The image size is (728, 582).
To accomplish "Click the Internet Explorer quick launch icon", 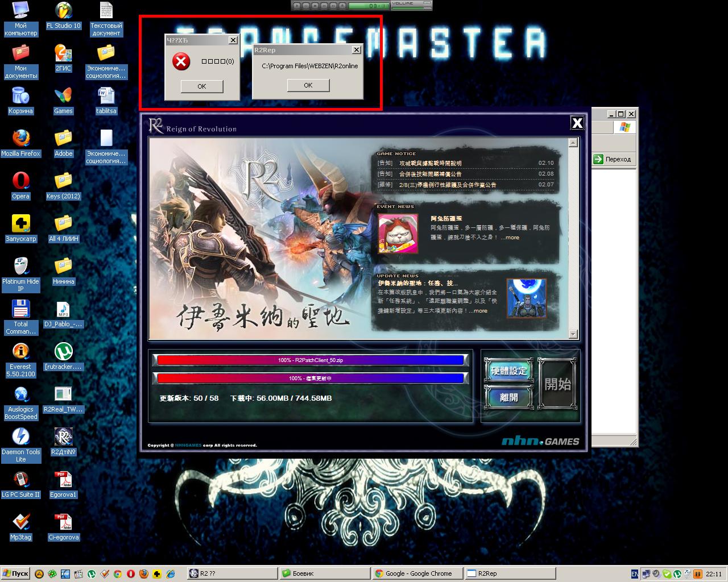I will tap(171, 574).
